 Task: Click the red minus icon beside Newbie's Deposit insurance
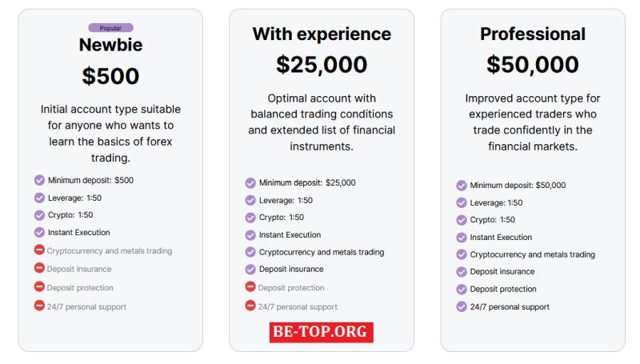click(x=39, y=268)
